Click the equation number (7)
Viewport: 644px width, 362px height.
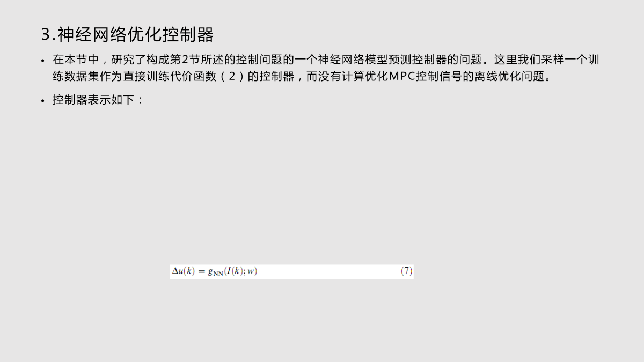[x=406, y=271]
